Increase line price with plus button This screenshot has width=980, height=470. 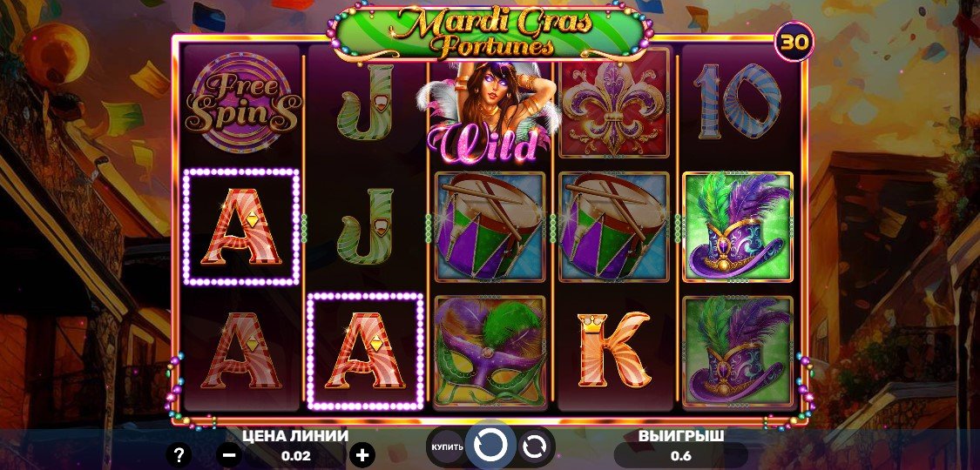click(362, 455)
